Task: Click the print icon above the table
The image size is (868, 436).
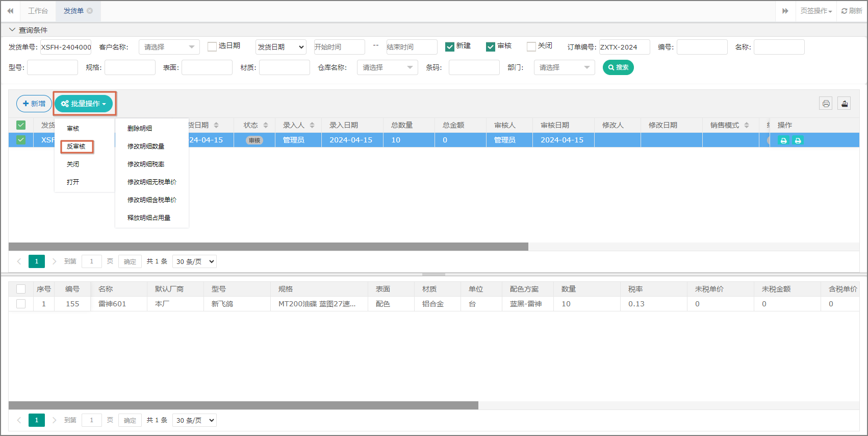Action: (826, 104)
